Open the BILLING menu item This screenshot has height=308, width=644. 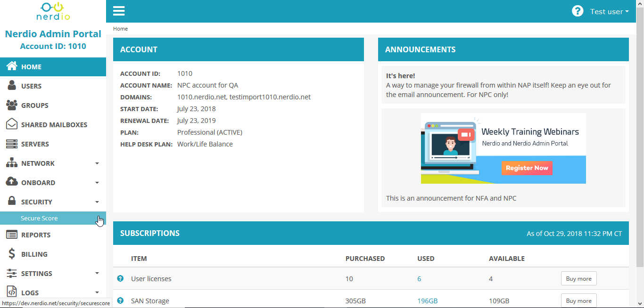[x=53, y=254]
